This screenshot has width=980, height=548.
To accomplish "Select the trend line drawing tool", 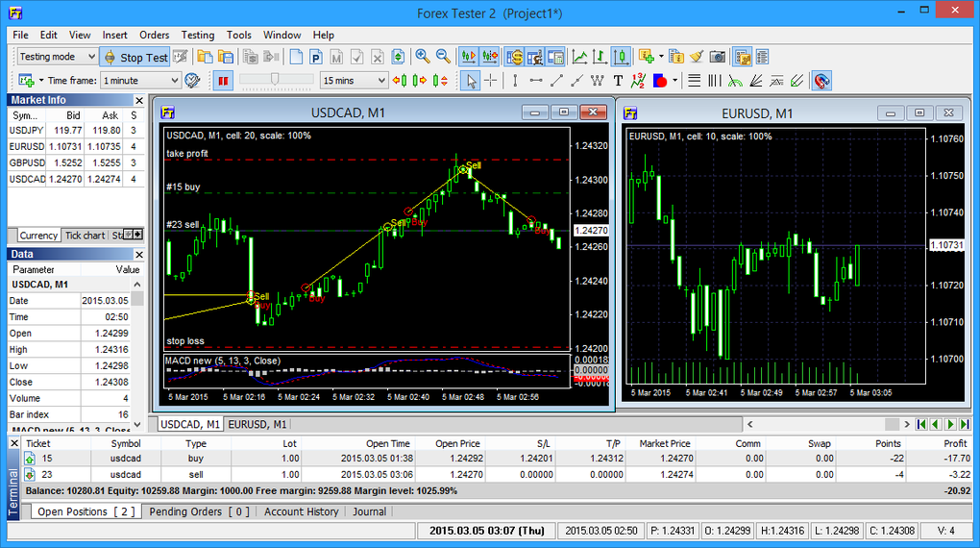I will [556, 81].
